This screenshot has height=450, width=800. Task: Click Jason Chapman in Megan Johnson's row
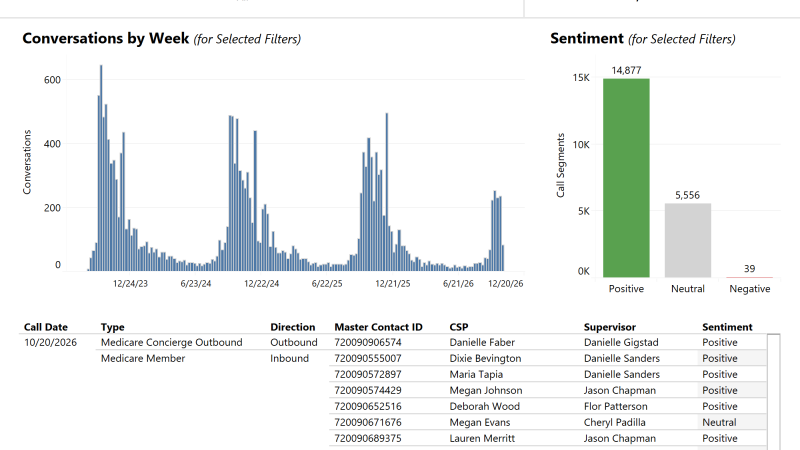[619, 390]
